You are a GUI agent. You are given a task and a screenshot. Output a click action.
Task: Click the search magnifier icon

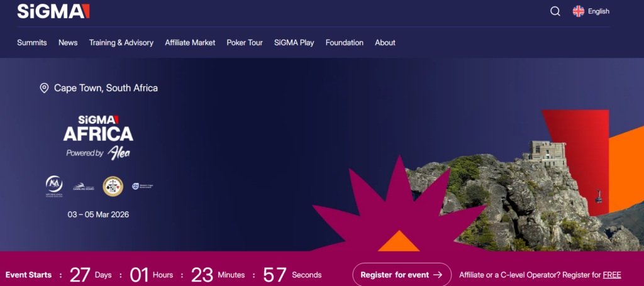555,11
